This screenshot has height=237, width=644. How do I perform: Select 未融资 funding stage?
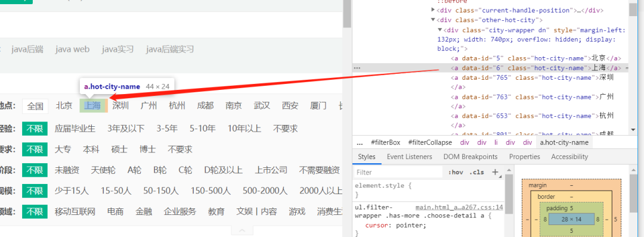pos(67,170)
